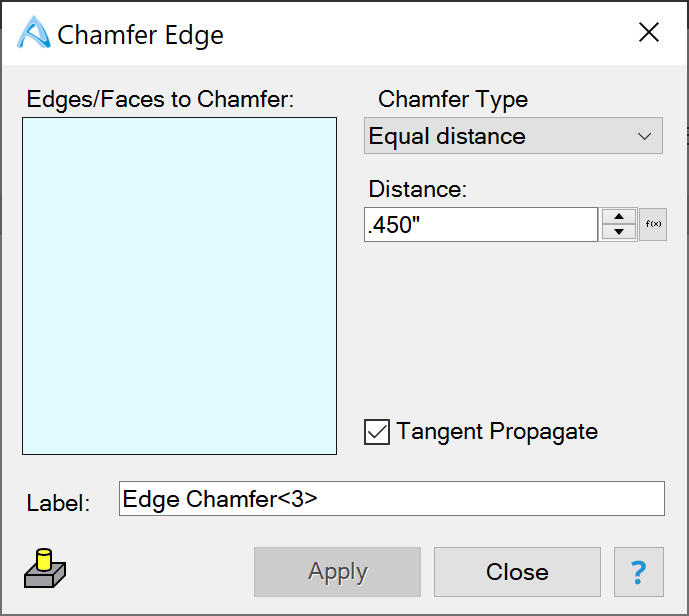Image resolution: width=689 pixels, height=616 pixels.
Task: Click the "Chamfer Type" heading text
Action: tap(453, 100)
